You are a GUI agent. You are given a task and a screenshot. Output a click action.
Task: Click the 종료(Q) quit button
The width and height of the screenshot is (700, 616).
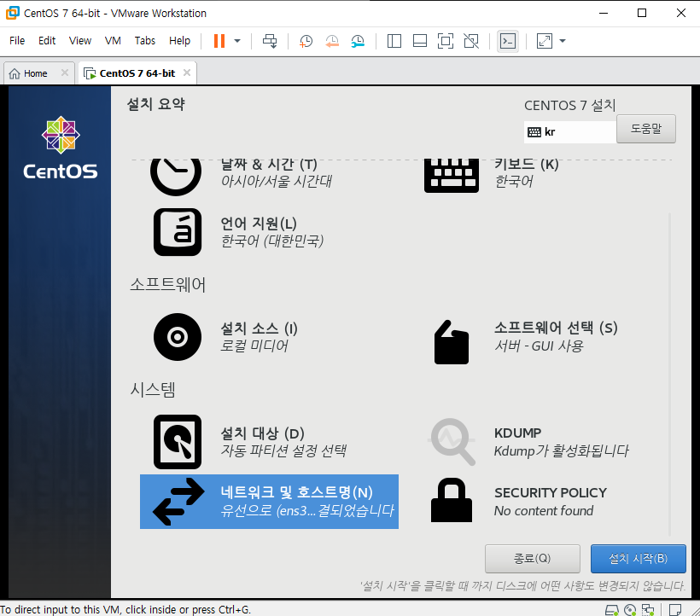533,559
